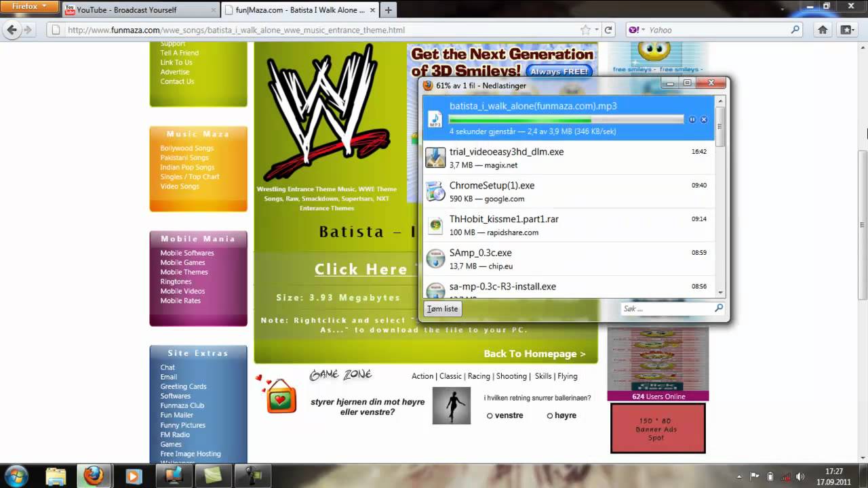Reload the page with the refresh icon
868x488 pixels.
click(x=608, y=30)
